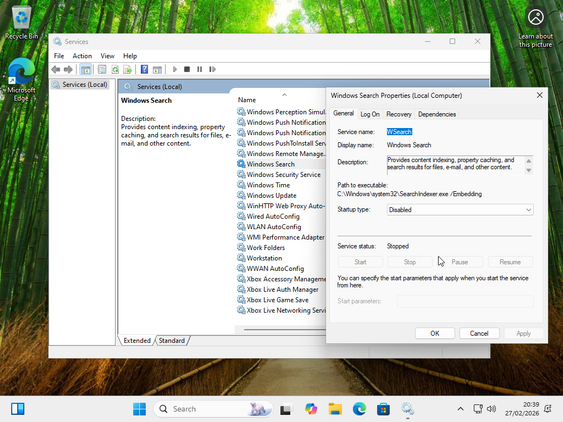Switch to the Recovery tab

(x=399, y=114)
